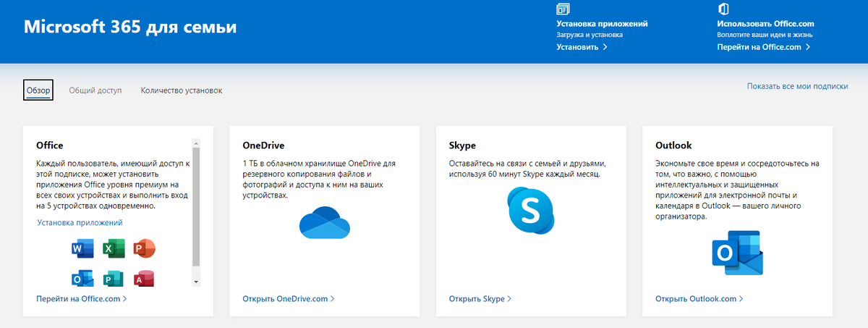Open Перейти на Office.com in header

tap(764, 47)
